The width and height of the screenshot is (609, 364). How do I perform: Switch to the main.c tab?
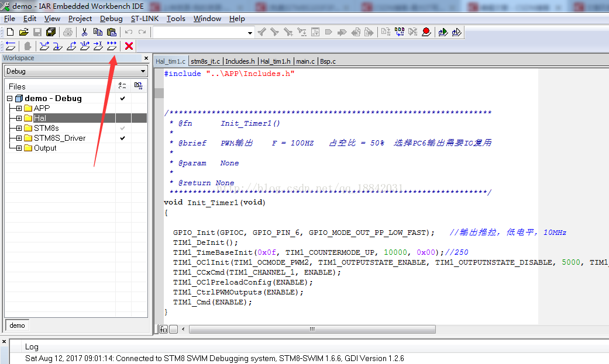tap(305, 61)
